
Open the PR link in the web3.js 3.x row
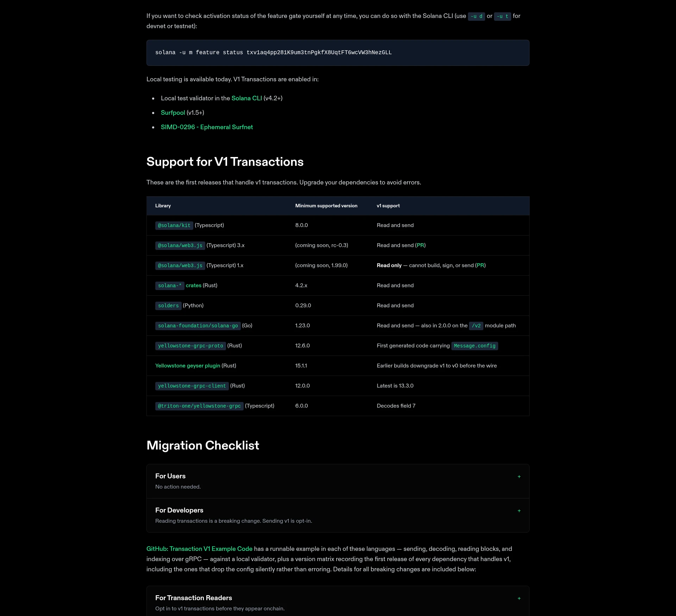click(x=420, y=245)
